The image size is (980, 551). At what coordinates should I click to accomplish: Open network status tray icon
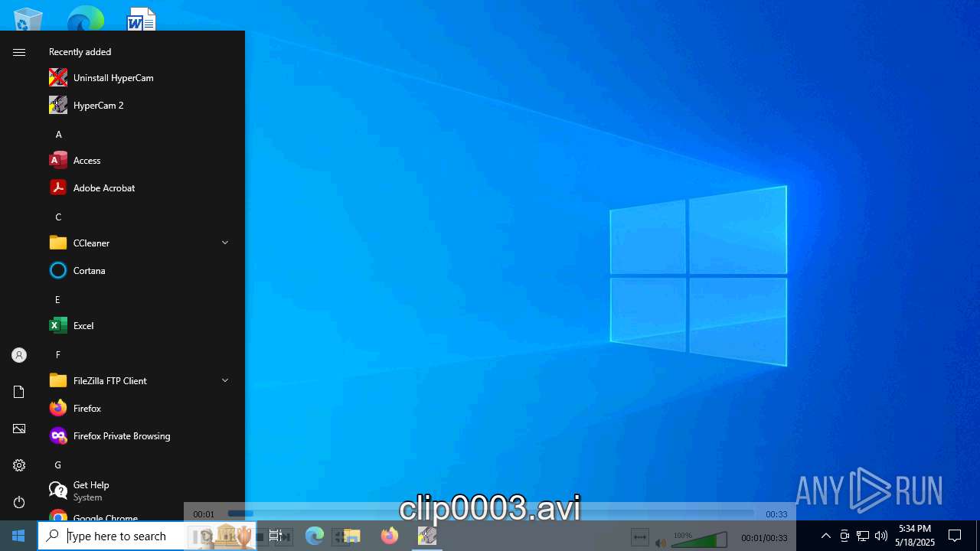pyautogui.click(x=863, y=536)
